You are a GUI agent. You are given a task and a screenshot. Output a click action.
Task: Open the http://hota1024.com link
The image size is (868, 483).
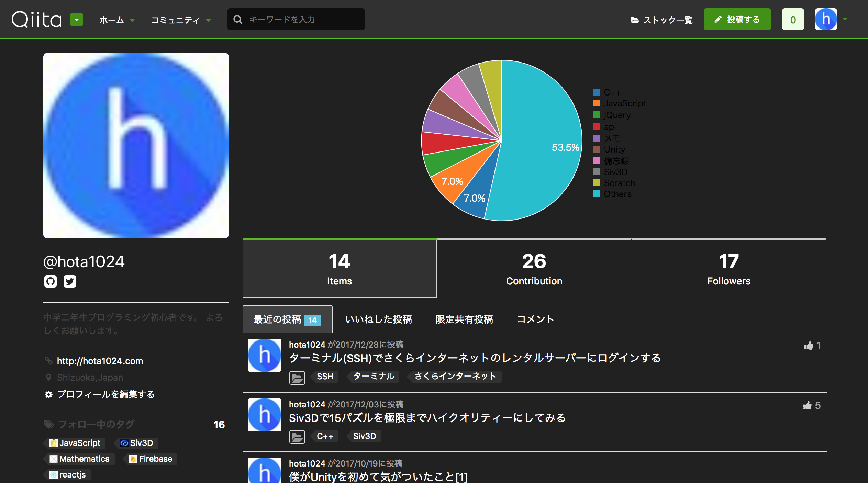click(x=100, y=361)
